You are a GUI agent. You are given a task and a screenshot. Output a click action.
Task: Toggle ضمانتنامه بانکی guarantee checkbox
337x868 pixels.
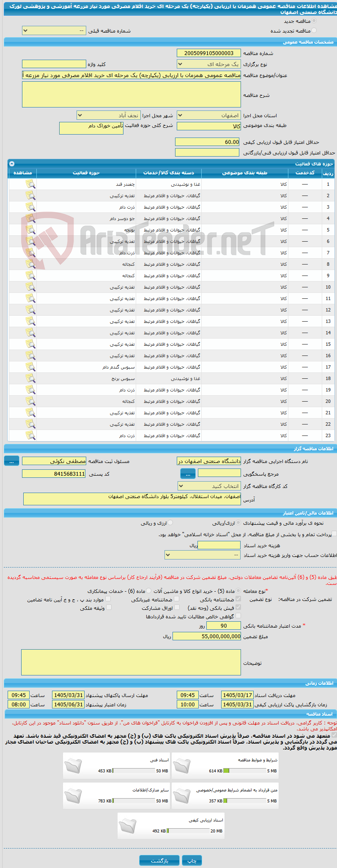pos(238,599)
